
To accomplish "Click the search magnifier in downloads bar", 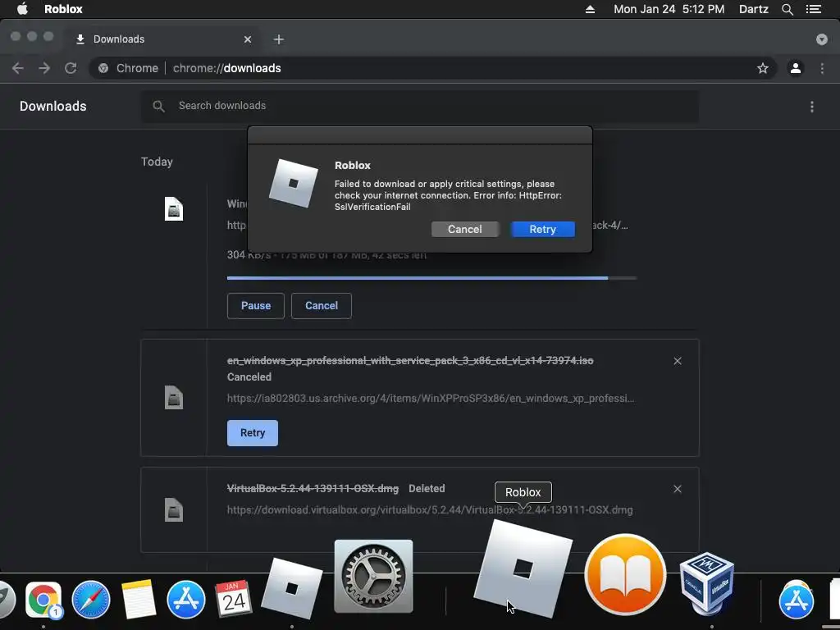I will [x=158, y=106].
